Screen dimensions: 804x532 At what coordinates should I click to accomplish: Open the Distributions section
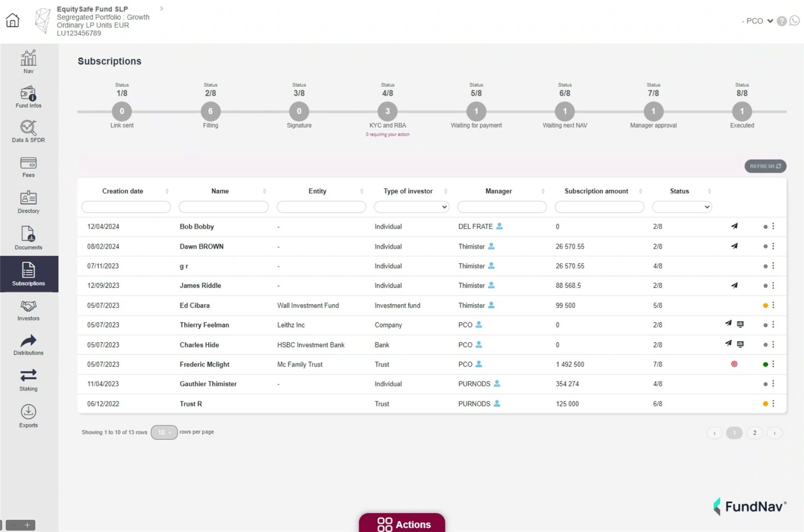coord(29,345)
